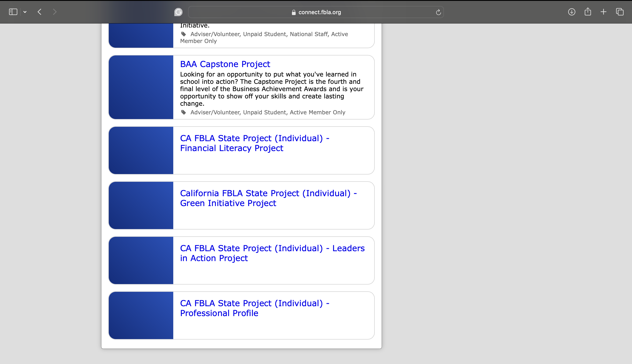This screenshot has height=364, width=632.
Task: Click the tag icon under BAA Capstone description
Action: click(x=184, y=112)
